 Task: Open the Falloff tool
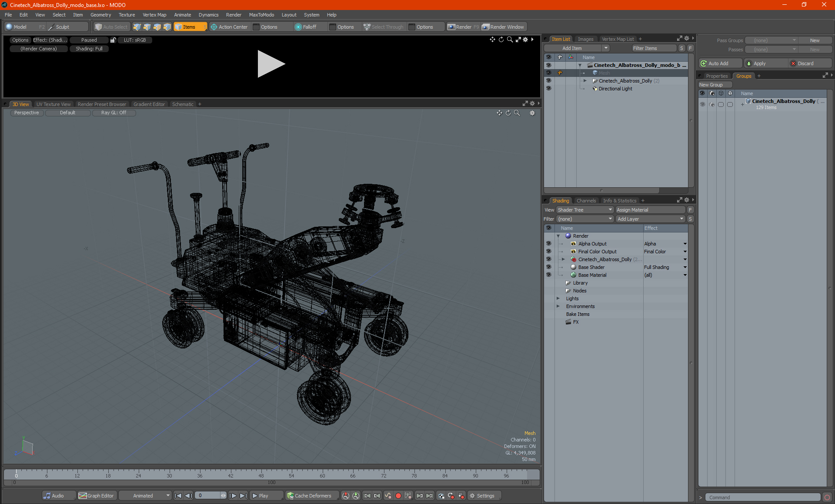(x=306, y=27)
